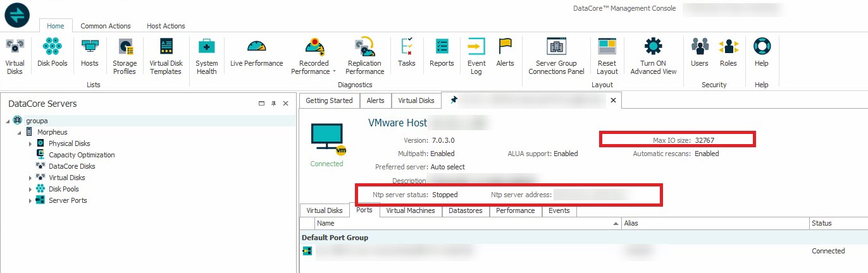Close the pinned VMware host tab
Viewport: 868px width, 273px height.
(612, 100)
